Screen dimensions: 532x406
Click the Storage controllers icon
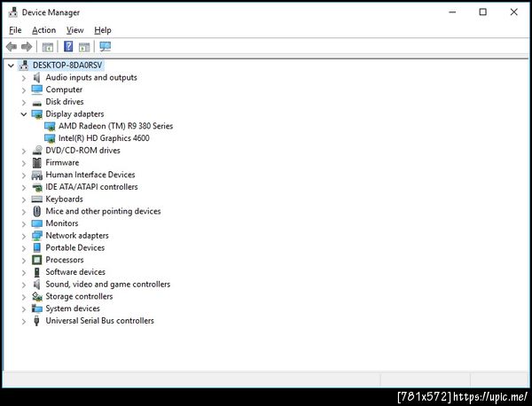tap(36, 296)
